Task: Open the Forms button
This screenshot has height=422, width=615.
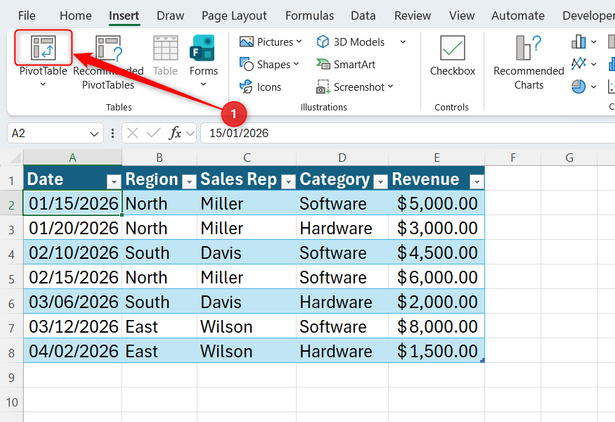Action: click(203, 55)
